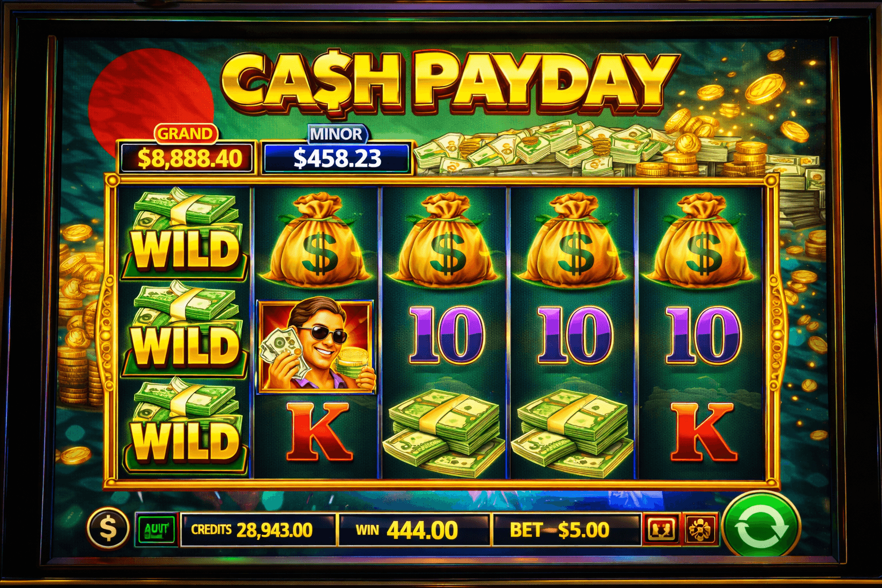Select the GRAND jackpot label
The width and height of the screenshot is (882, 588).
coord(185,134)
